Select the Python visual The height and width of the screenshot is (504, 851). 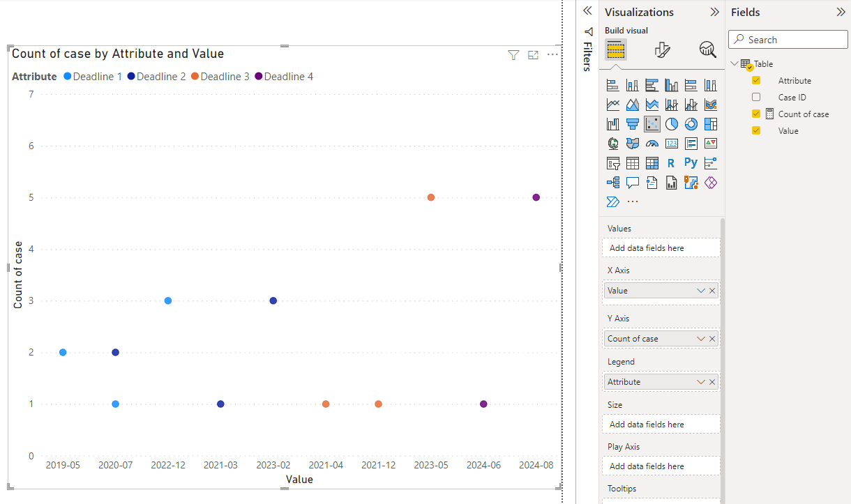coord(691,163)
